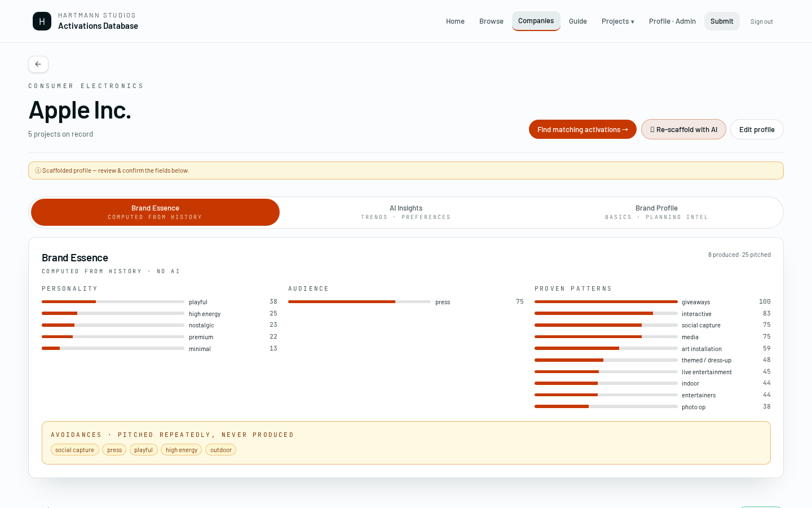The height and width of the screenshot is (508, 812).
Task: Click the 'photo op' pattern label
Action: click(694, 408)
